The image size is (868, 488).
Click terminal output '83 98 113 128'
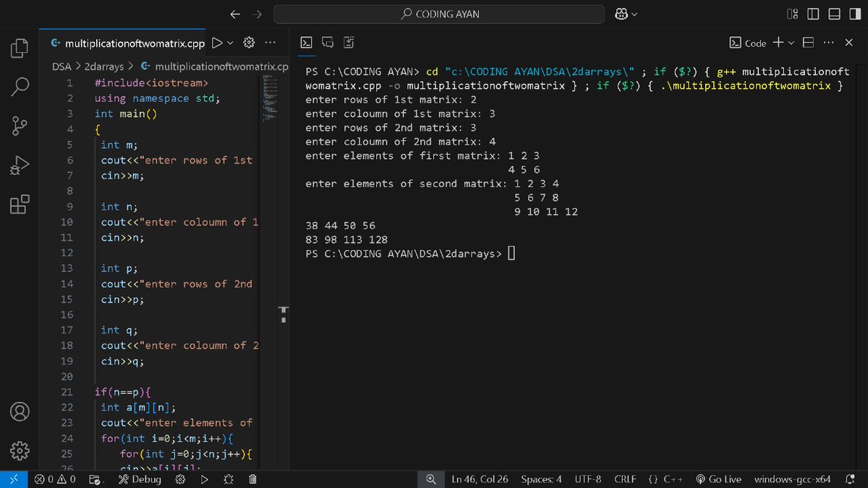(346, 239)
